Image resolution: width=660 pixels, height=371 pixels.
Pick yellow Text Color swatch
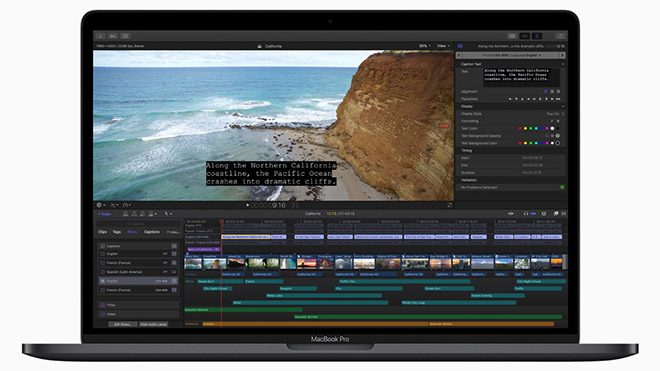pyautogui.click(x=525, y=128)
